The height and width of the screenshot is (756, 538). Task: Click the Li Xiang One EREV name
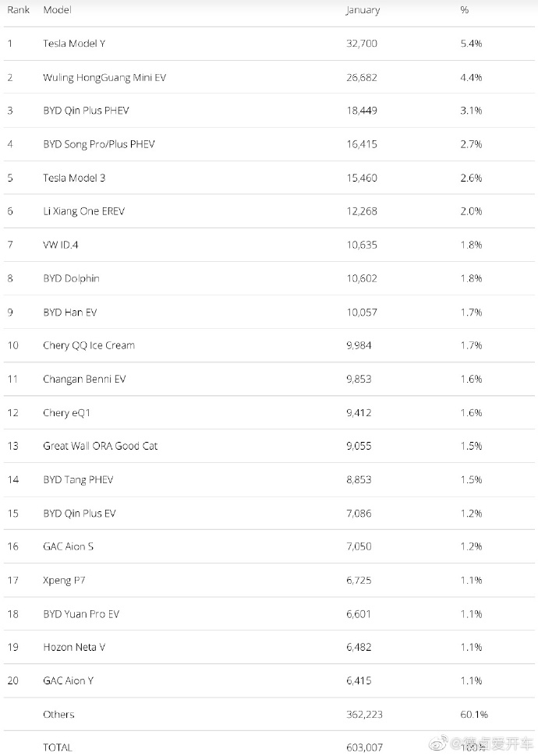pyautogui.click(x=83, y=211)
